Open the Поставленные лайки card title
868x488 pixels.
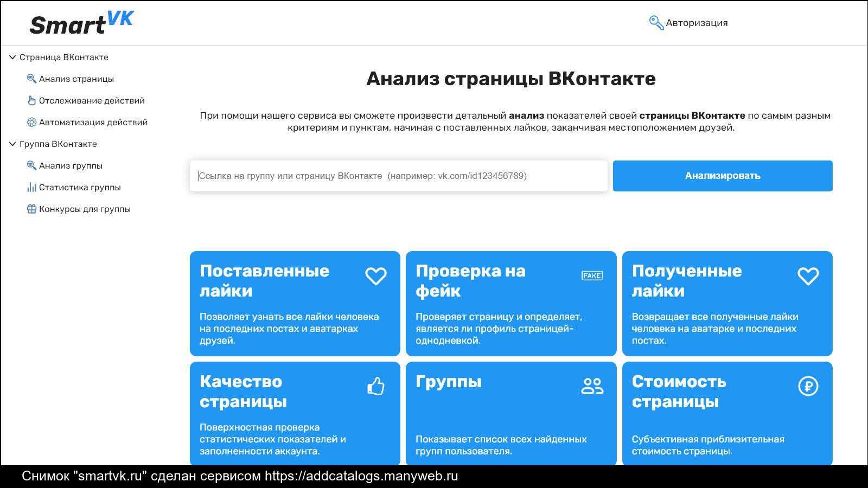pyautogui.click(x=264, y=280)
